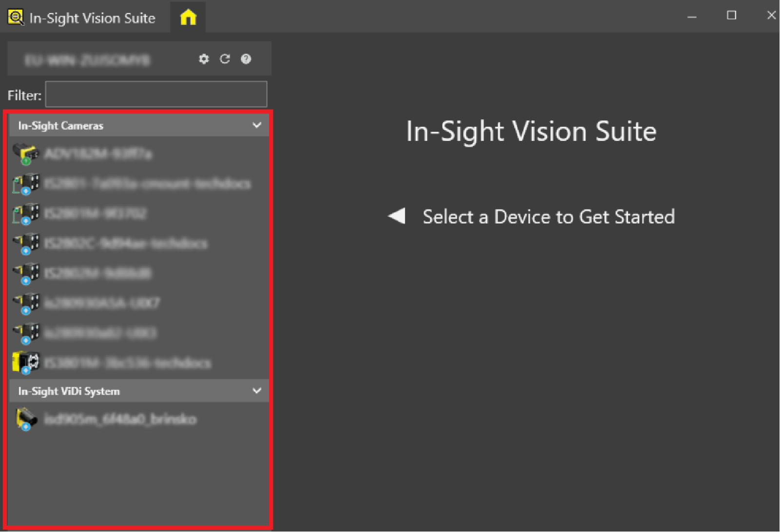Click the white arrow beside Select a Device
This screenshot has width=780, height=532.
tap(397, 216)
